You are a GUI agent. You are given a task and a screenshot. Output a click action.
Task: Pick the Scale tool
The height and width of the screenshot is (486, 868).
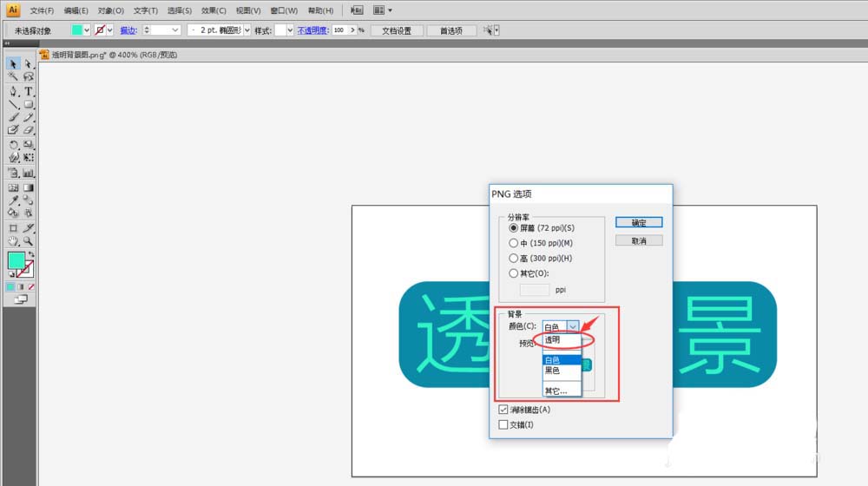(29, 144)
